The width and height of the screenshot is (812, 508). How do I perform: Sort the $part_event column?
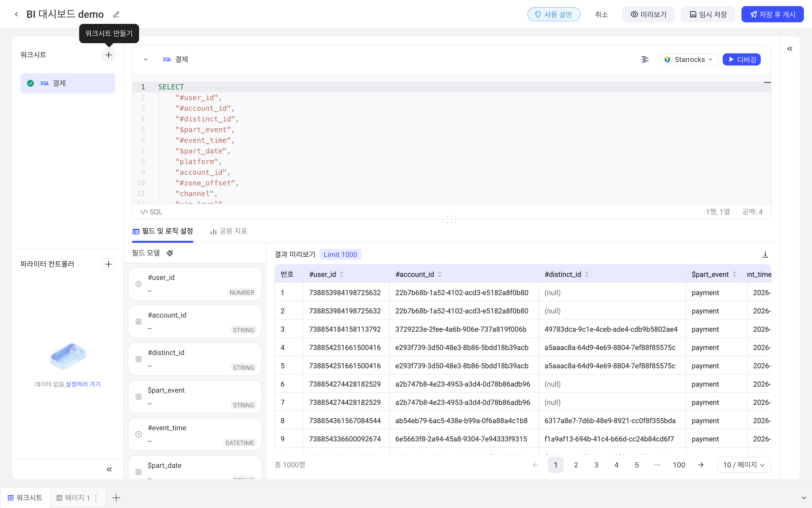click(x=735, y=274)
